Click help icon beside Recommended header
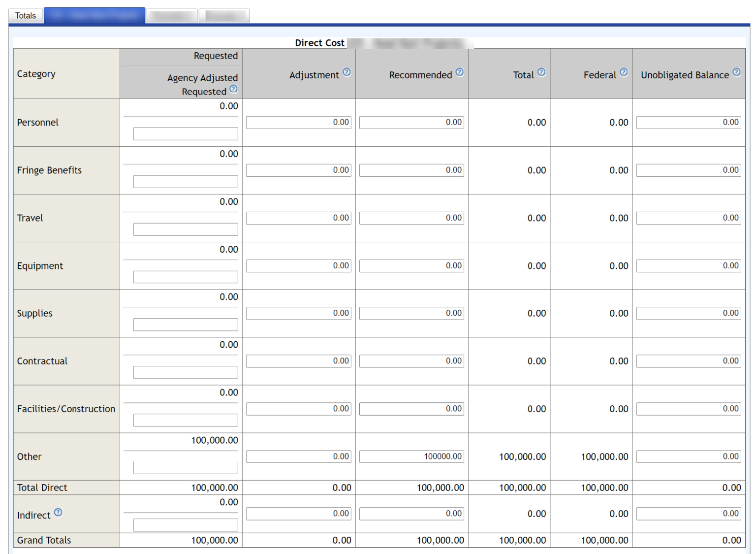The height and width of the screenshot is (554, 756). coord(460,72)
